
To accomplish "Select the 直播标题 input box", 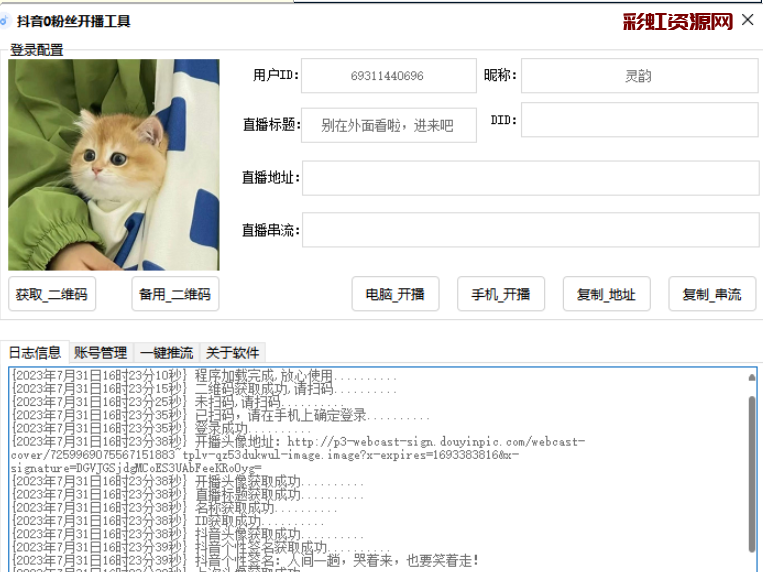I will tap(388, 126).
